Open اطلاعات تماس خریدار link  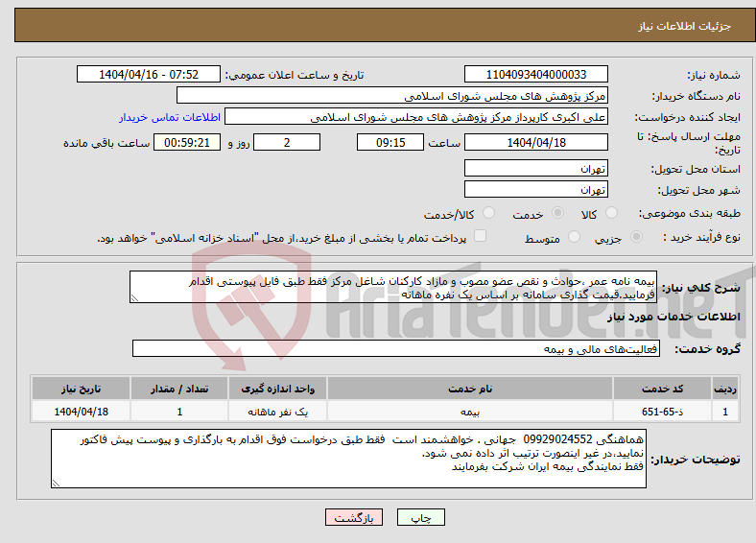pyautogui.click(x=169, y=117)
